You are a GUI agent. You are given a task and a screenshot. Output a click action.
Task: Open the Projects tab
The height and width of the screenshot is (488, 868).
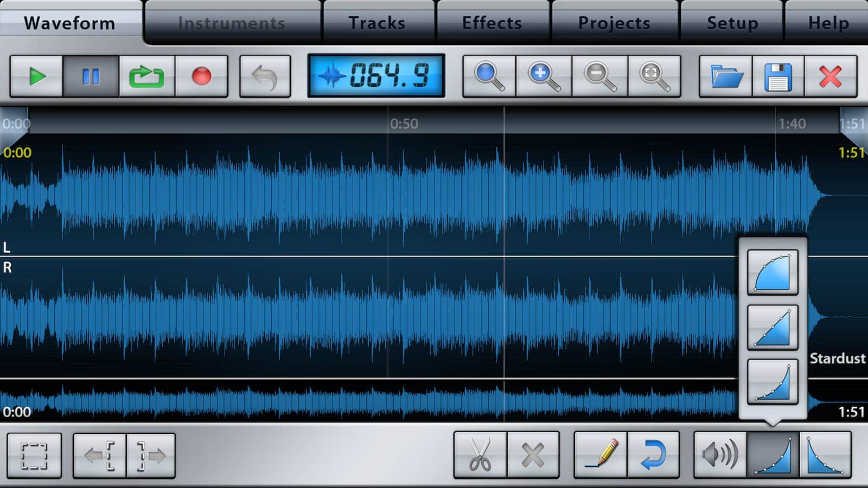click(614, 23)
